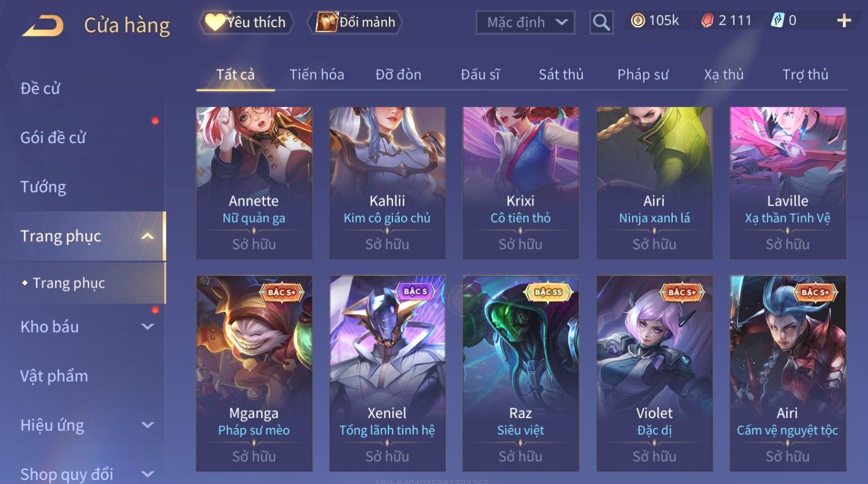
Task: Select the Pháp sư filter tab
Action: pos(643,75)
